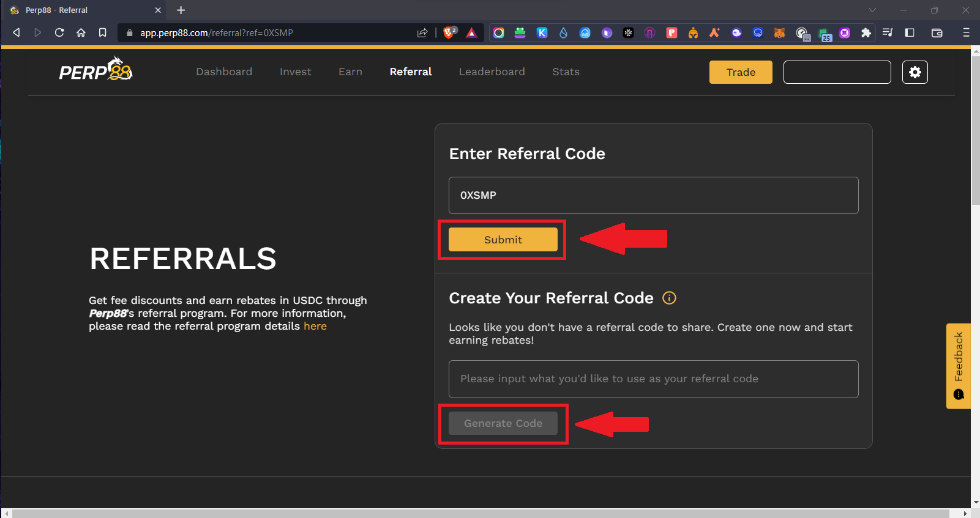
Task: Focus the create referral code input field
Action: 654,379
